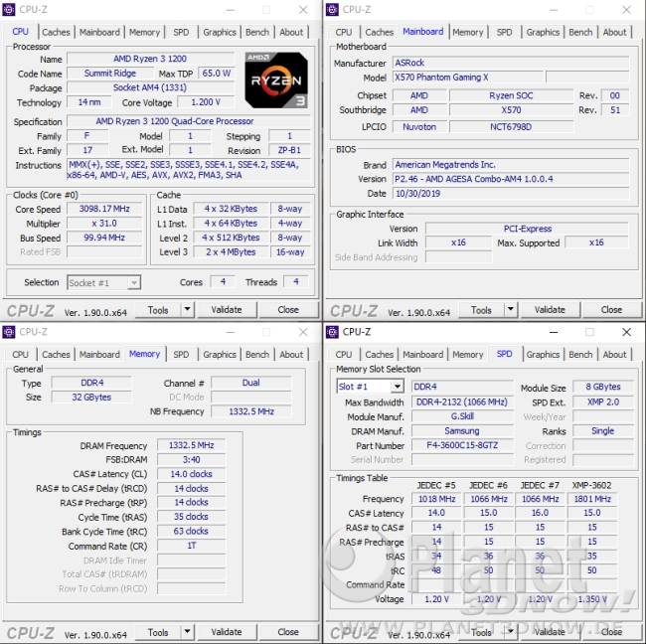Click the AMD Ryzen 3 logo image
This screenshot has width=646, height=644.
pos(276,80)
